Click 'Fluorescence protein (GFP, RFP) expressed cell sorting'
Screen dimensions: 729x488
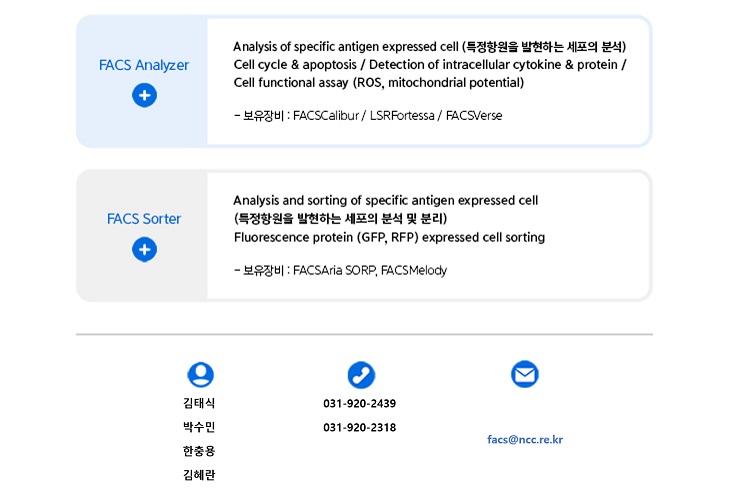coord(390,237)
